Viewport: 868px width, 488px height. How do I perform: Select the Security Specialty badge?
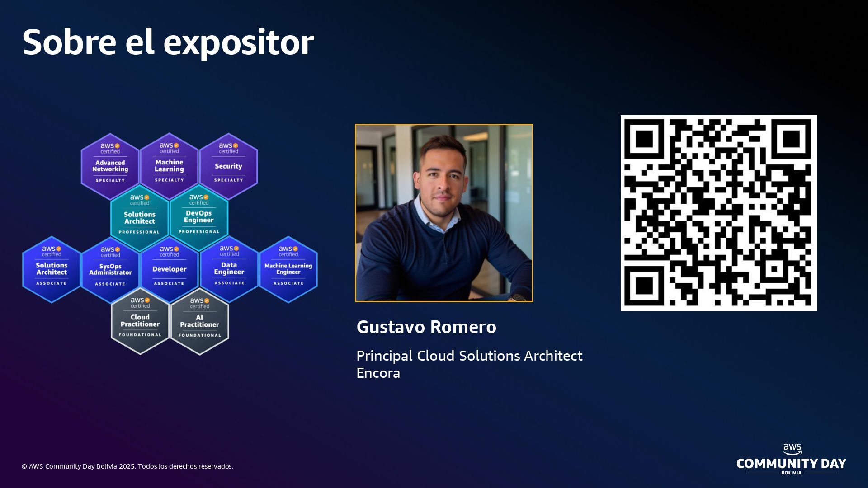click(228, 166)
